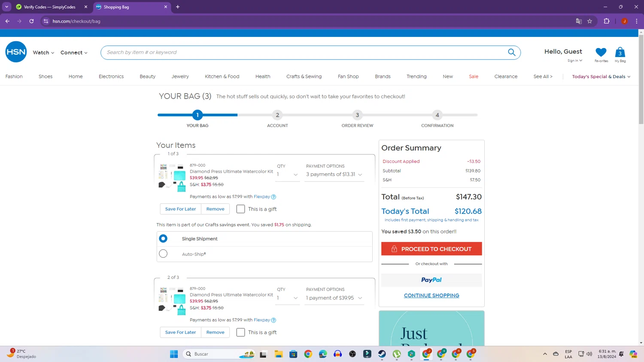This screenshot has height=362, width=644.
Task: Click the HSN logo
Action: (x=16, y=52)
